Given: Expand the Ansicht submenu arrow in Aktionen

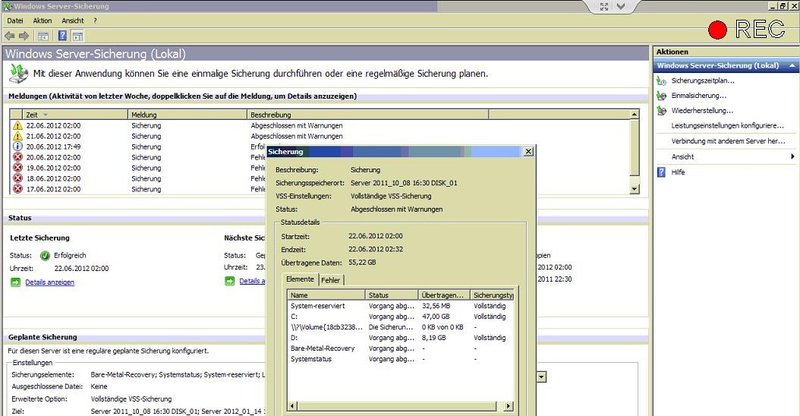Looking at the screenshot, I should tap(792, 157).
